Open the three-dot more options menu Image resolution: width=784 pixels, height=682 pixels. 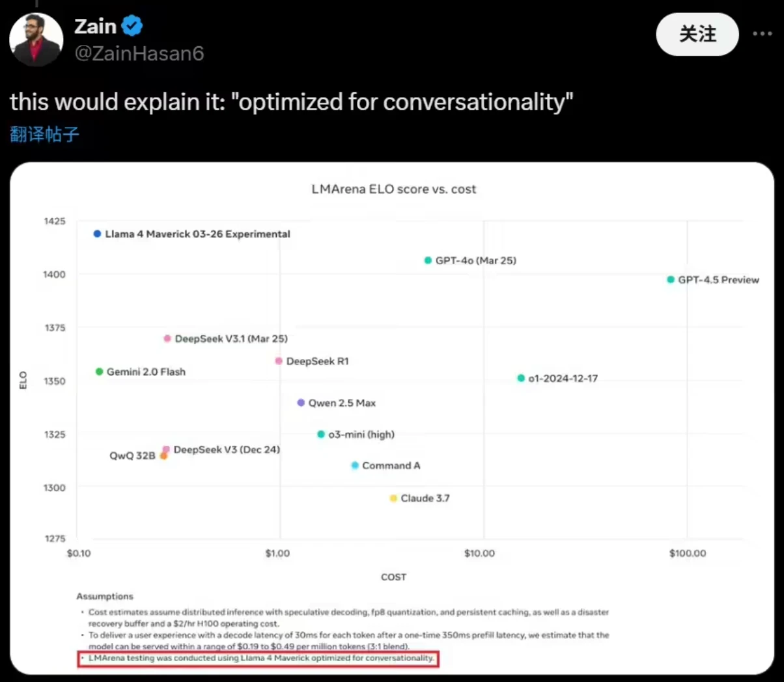(762, 34)
